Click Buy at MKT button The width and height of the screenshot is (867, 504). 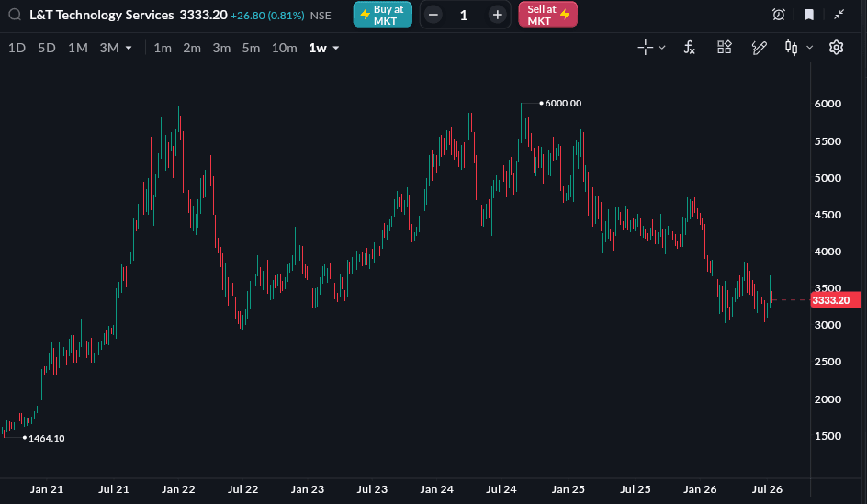point(383,15)
